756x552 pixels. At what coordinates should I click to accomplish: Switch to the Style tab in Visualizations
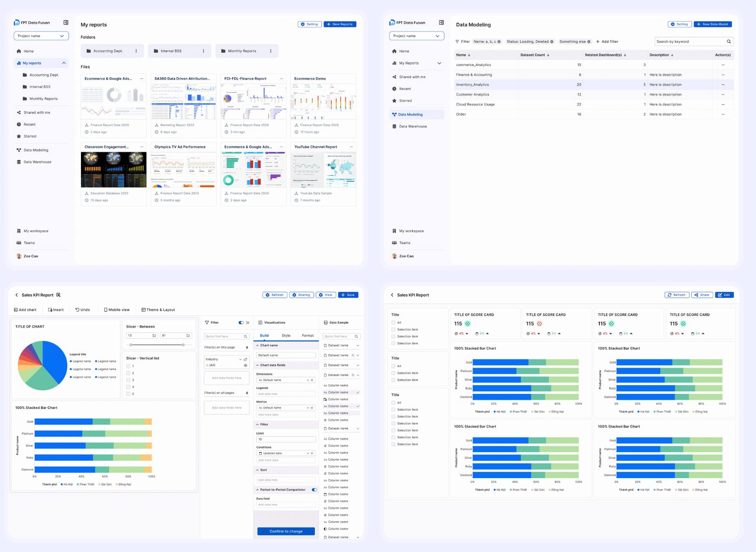tap(286, 336)
